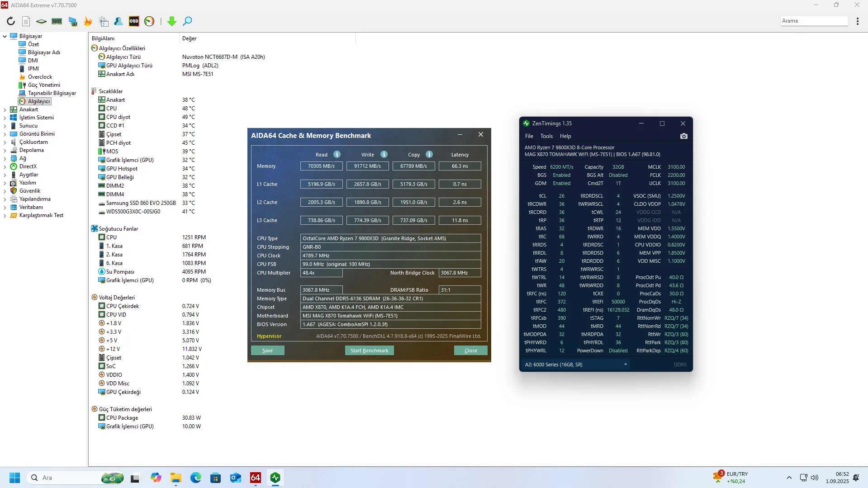Click the Refresh icon in AIDA64 toolbar

(11, 21)
